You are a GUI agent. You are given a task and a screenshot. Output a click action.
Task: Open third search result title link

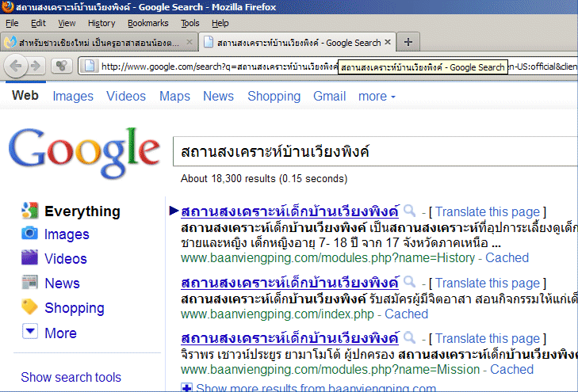pos(289,338)
